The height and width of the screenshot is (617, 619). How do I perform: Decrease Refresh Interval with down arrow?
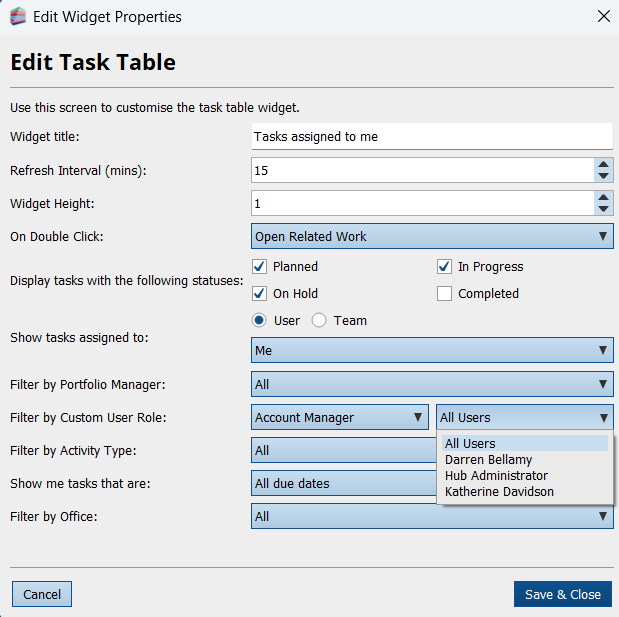pos(603,177)
